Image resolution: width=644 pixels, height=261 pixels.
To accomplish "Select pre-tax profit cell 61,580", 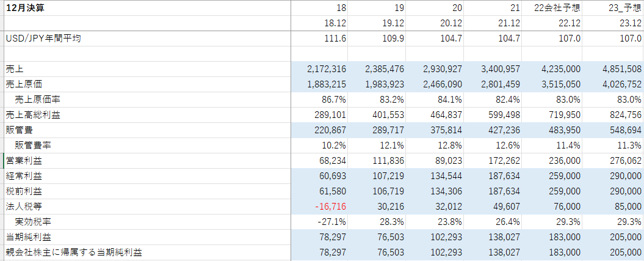I will click(x=319, y=191).
